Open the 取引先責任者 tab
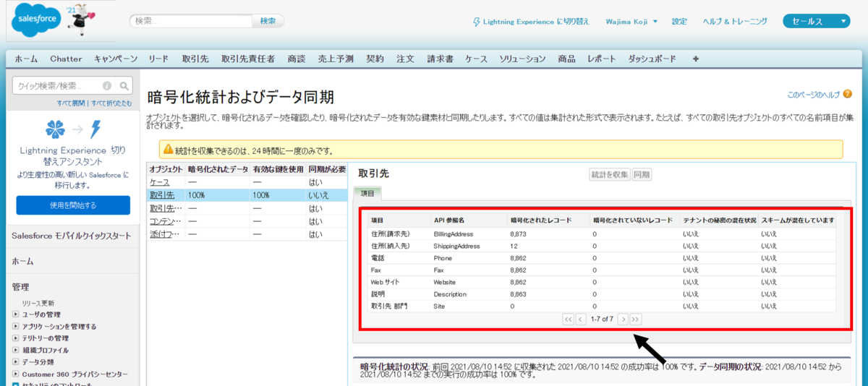The image size is (868, 386). pyautogui.click(x=248, y=59)
